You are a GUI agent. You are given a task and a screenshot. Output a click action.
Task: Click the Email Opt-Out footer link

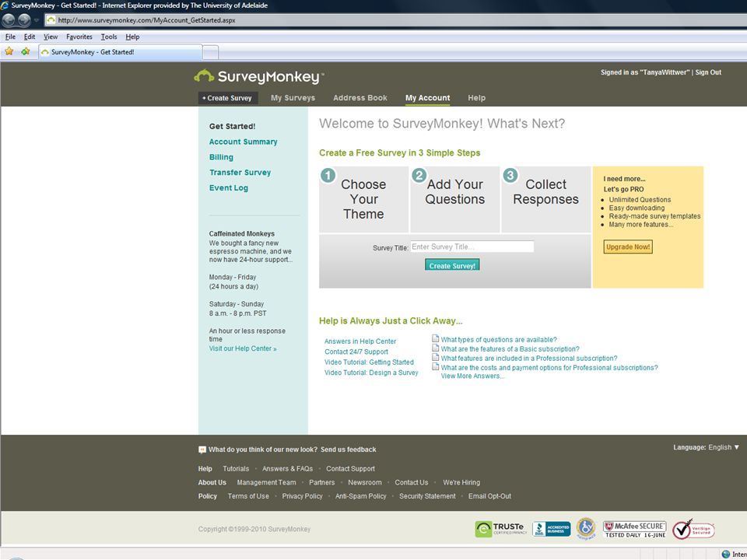coord(489,496)
